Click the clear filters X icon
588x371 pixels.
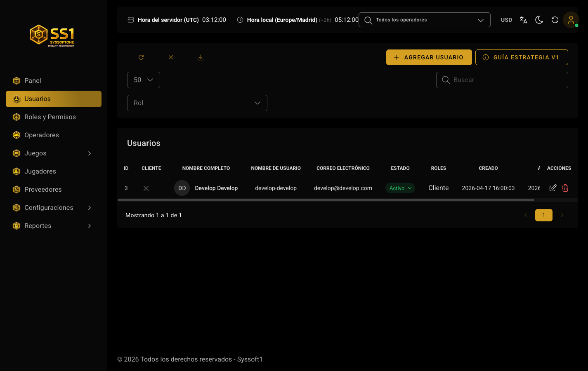coord(171,57)
